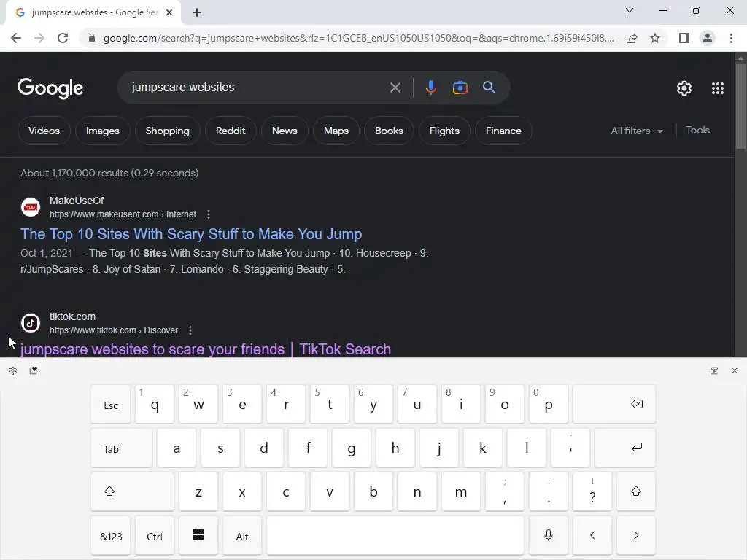Click the MakeUseOf site favicon
Viewport: 747px width, 560px height.
point(31,207)
